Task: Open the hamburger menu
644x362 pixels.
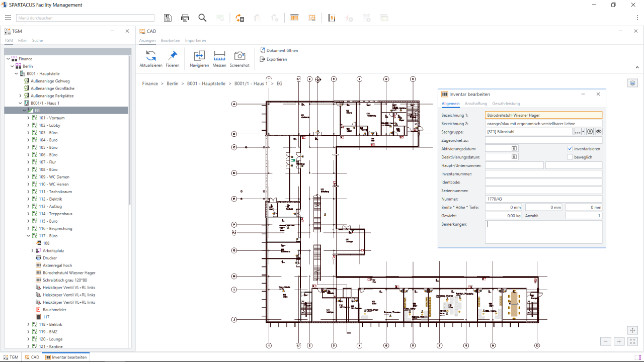Action: (8, 18)
